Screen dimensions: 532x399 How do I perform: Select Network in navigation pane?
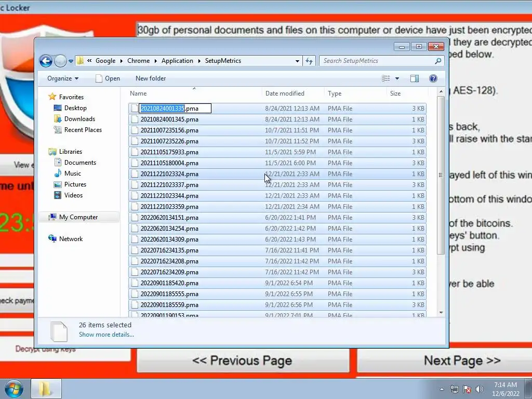pyautogui.click(x=71, y=239)
